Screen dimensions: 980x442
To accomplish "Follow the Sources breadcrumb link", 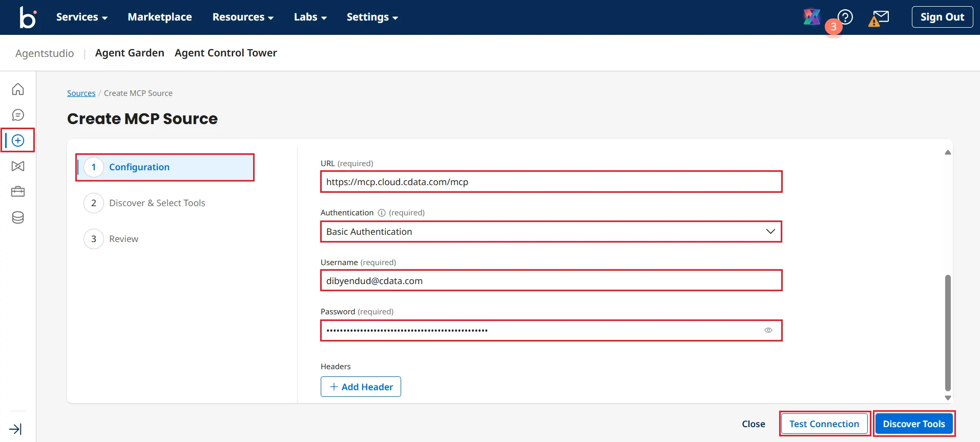I will point(81,93).
